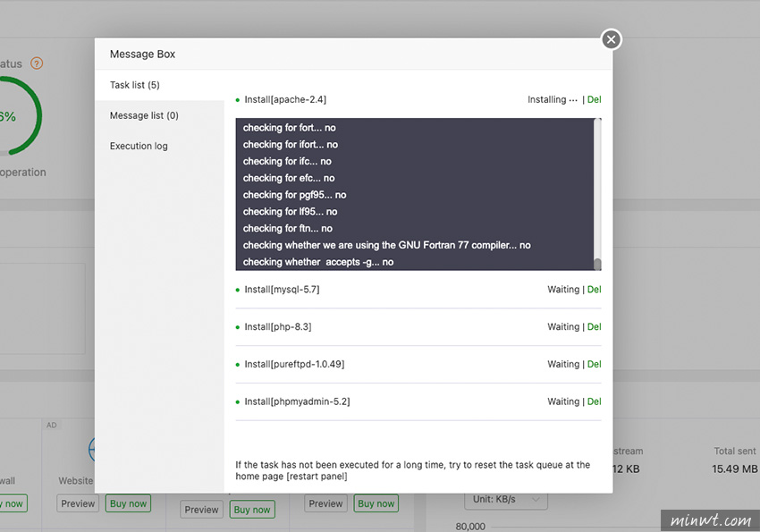Delete the apache-2.4 install task
The image size is (760, 532).
(x=594, y=99)
